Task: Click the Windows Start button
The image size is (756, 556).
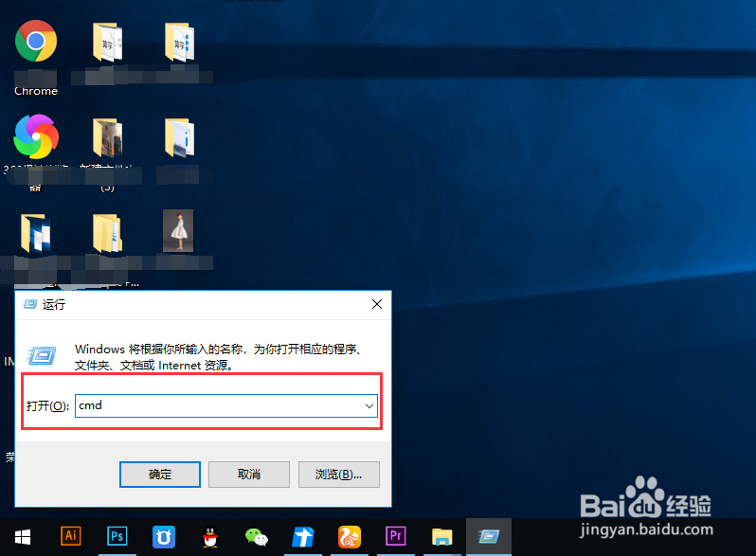Action: [23, 537]
